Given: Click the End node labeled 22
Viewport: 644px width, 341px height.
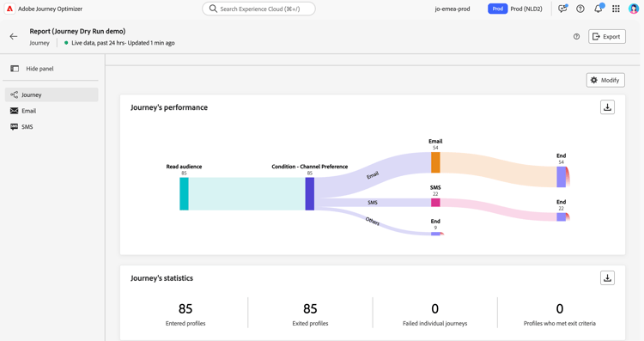Looking at the screenshot, I should click(561, 217).
